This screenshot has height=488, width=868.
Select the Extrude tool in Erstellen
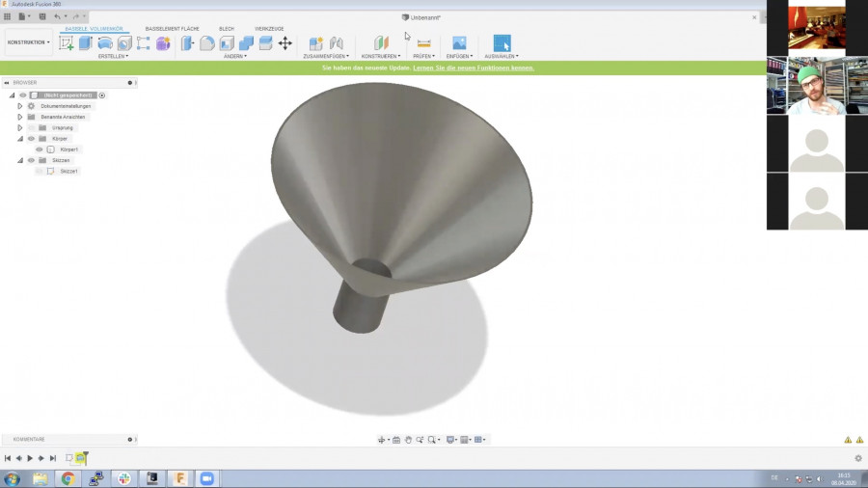pyautogui.click(x=86, y=43)
